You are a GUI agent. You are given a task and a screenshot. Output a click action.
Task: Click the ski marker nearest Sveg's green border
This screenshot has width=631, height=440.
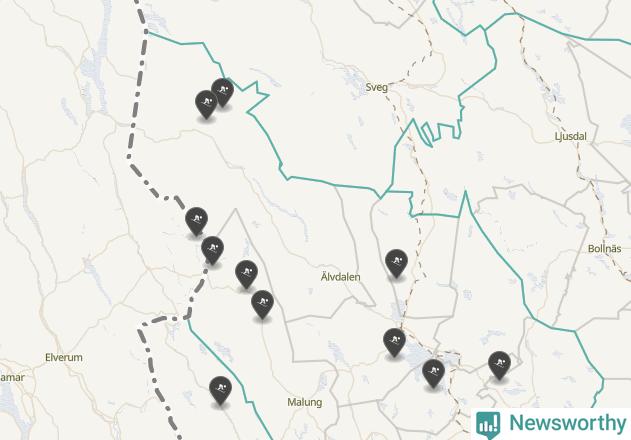223,92
